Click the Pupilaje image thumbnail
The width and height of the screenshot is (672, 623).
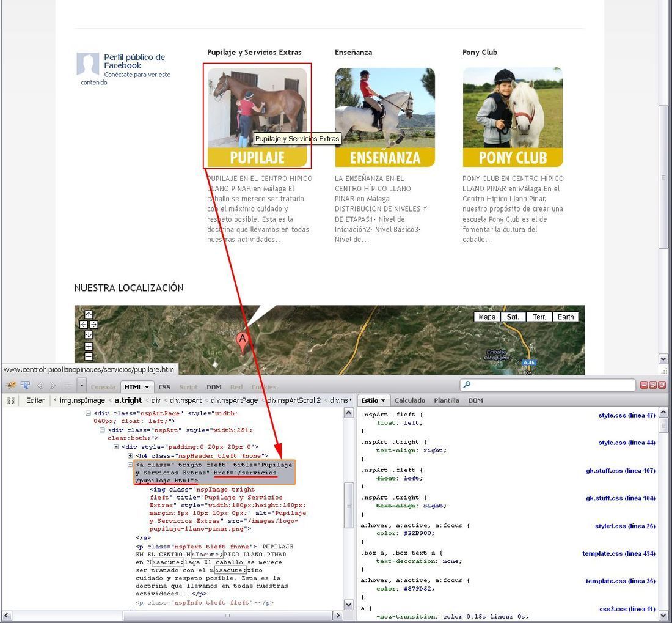pos(257,117)
